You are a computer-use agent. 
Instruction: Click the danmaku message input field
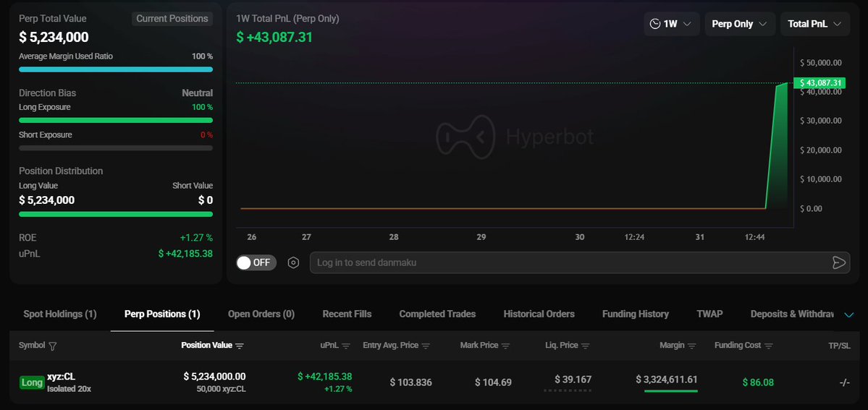tap(565, 262)
